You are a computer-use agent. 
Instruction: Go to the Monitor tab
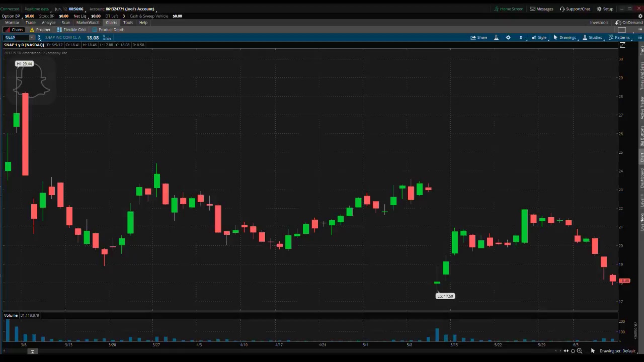click(12, 23)
